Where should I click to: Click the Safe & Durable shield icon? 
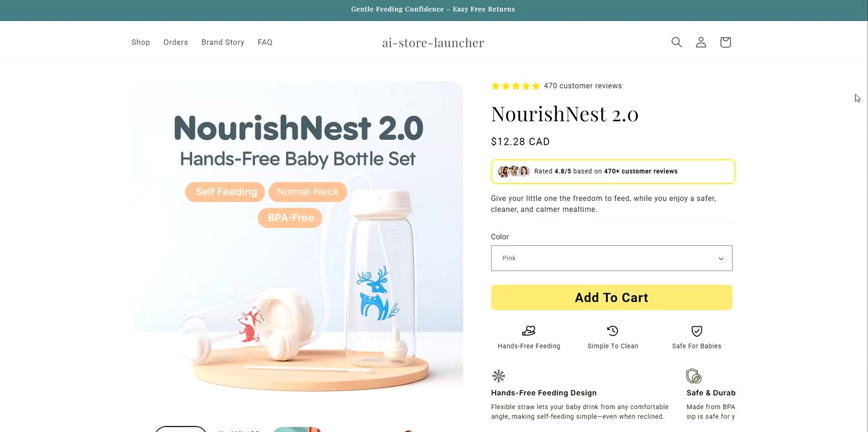point(694,376)
